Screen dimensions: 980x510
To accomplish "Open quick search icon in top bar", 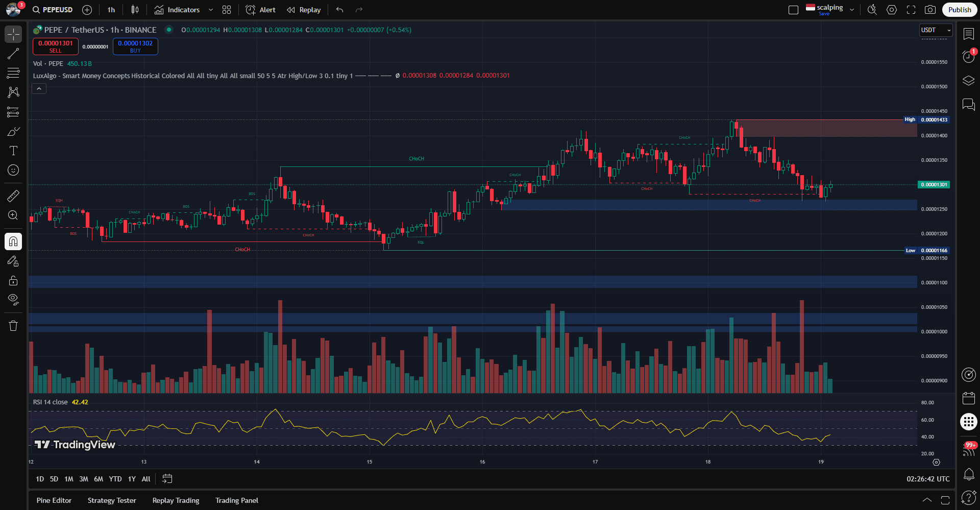I will 872,10.
